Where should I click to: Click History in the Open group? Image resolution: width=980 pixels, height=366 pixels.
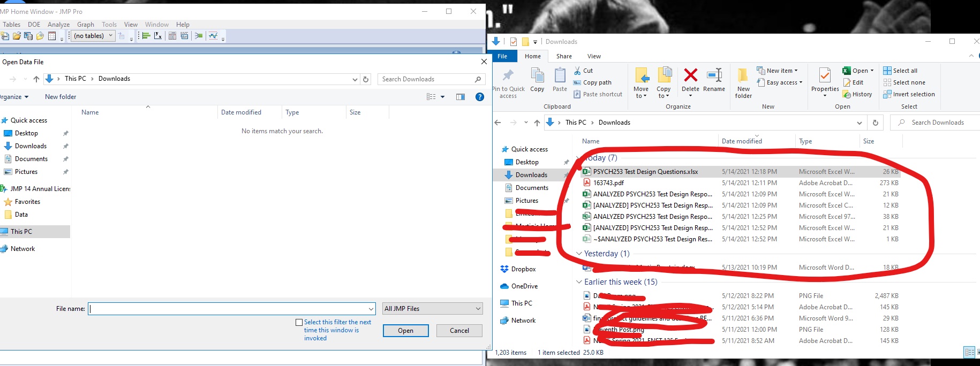pos(857,94)
